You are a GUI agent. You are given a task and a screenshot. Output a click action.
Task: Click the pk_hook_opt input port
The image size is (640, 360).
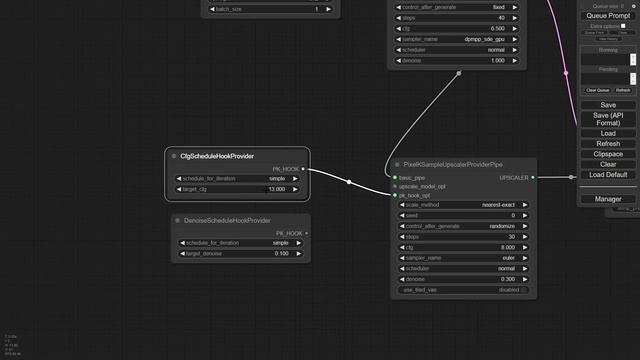pos(395,196)
